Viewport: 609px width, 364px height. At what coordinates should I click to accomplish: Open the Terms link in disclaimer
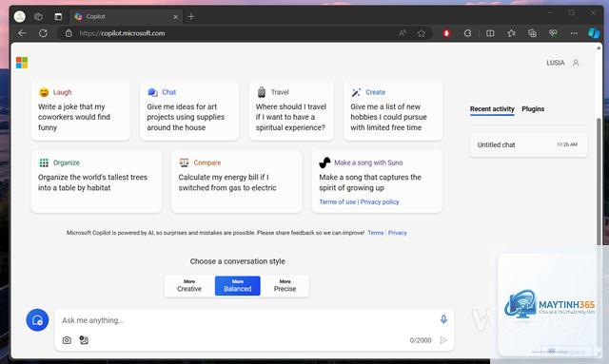[376, 233]
